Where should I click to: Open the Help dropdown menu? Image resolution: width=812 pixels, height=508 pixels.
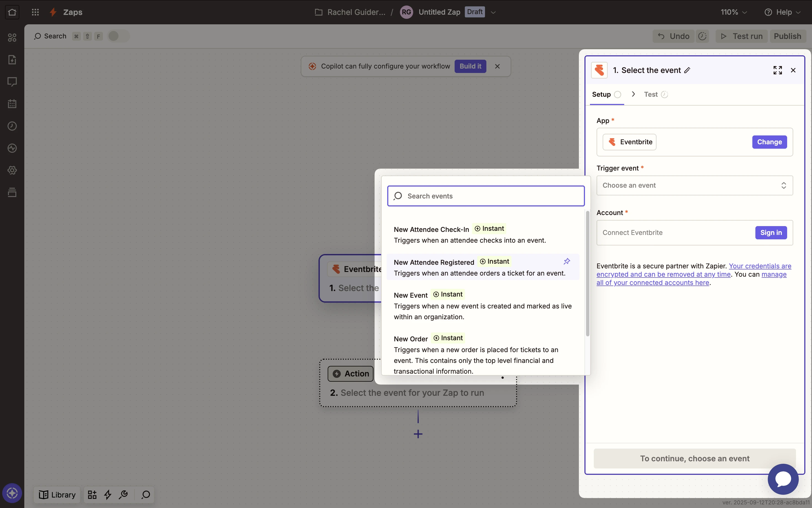782,12
